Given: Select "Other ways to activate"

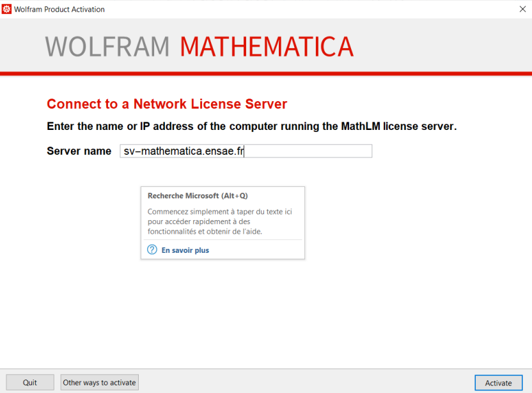Looking at the screenshot, I should coord(99,382).
